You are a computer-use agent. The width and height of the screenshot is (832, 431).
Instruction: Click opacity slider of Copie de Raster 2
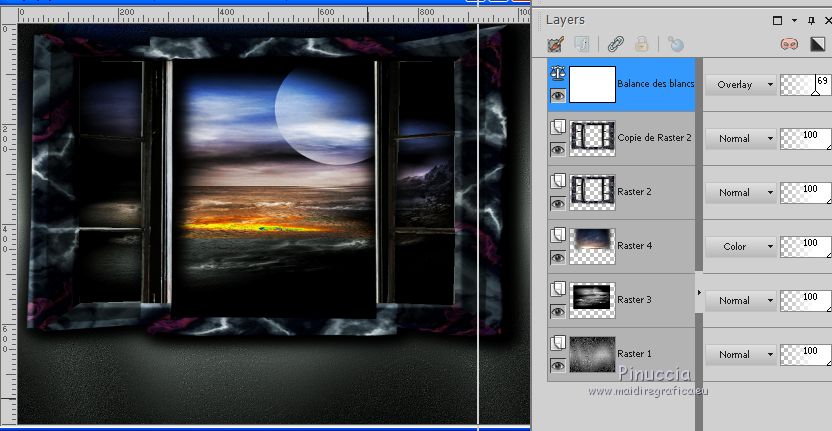point(805,139)
